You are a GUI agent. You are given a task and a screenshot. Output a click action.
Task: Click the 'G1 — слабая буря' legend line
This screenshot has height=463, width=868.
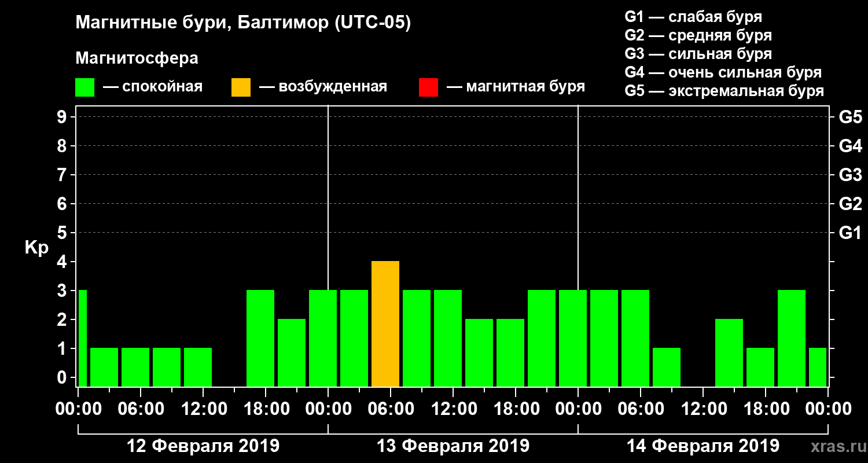click(693, 16)
